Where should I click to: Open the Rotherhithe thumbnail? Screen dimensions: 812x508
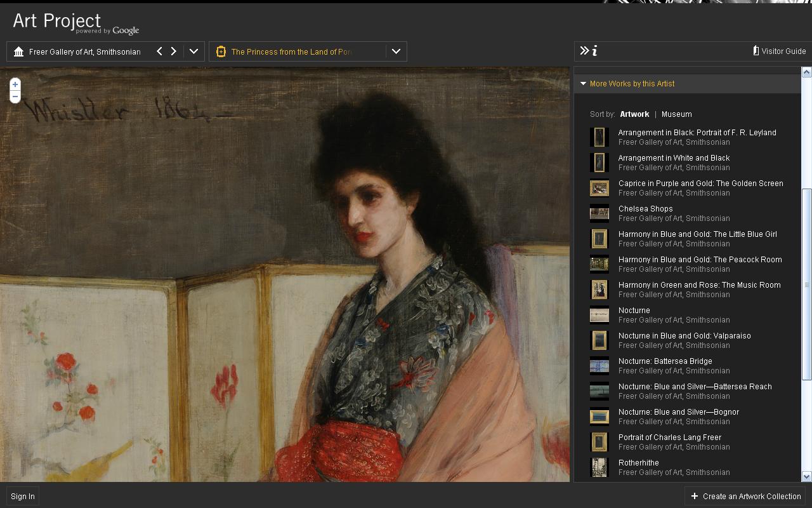(599, 467)
